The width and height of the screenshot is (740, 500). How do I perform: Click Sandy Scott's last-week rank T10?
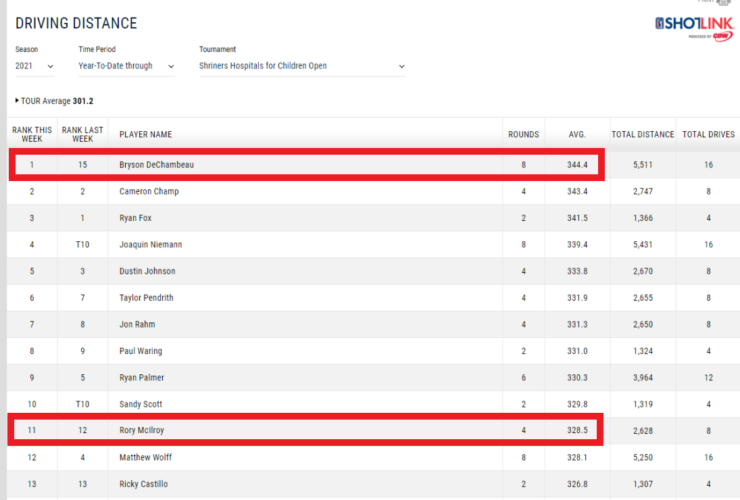[x=83, y=404]
